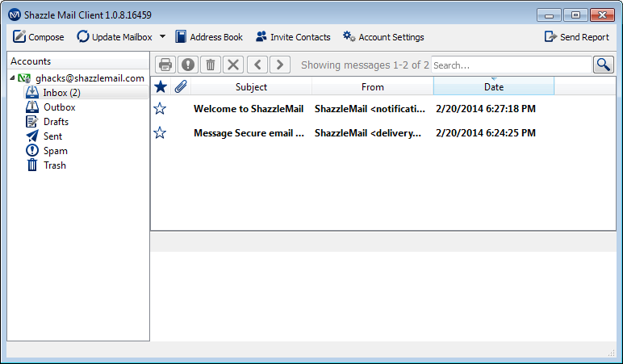This screenshot has height=364, width=623.
Task: Star the Message Secure email message
Action: coord(160,133)
